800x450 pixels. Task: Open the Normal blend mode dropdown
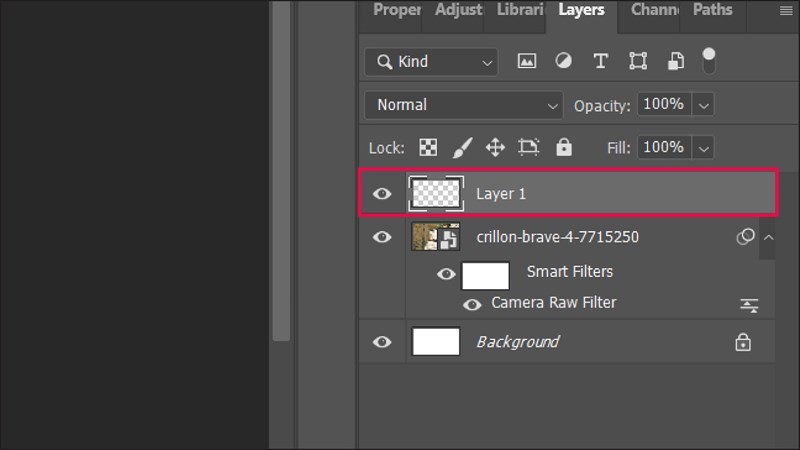pyautogui.click(x=464, y=105)
